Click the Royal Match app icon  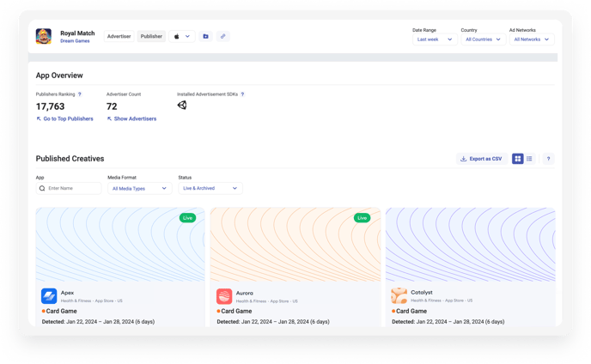click(x=44, y=36)
